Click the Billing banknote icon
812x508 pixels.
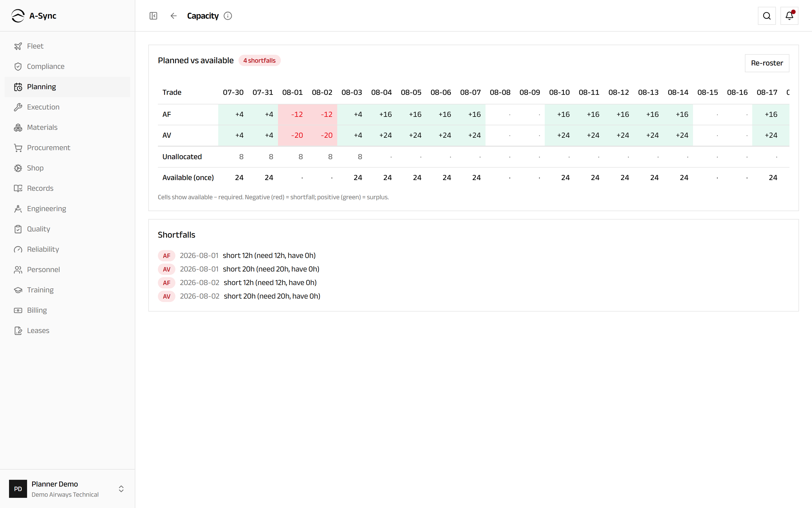pos(18,310)
